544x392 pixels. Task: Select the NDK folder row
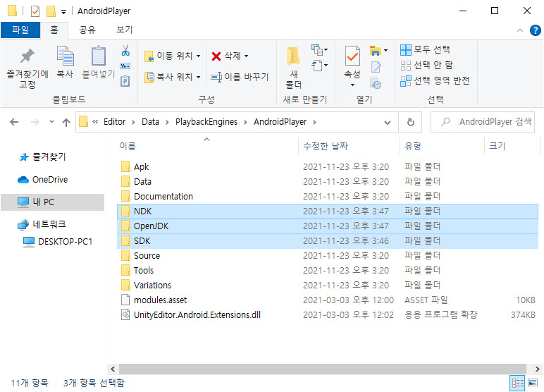328,211
